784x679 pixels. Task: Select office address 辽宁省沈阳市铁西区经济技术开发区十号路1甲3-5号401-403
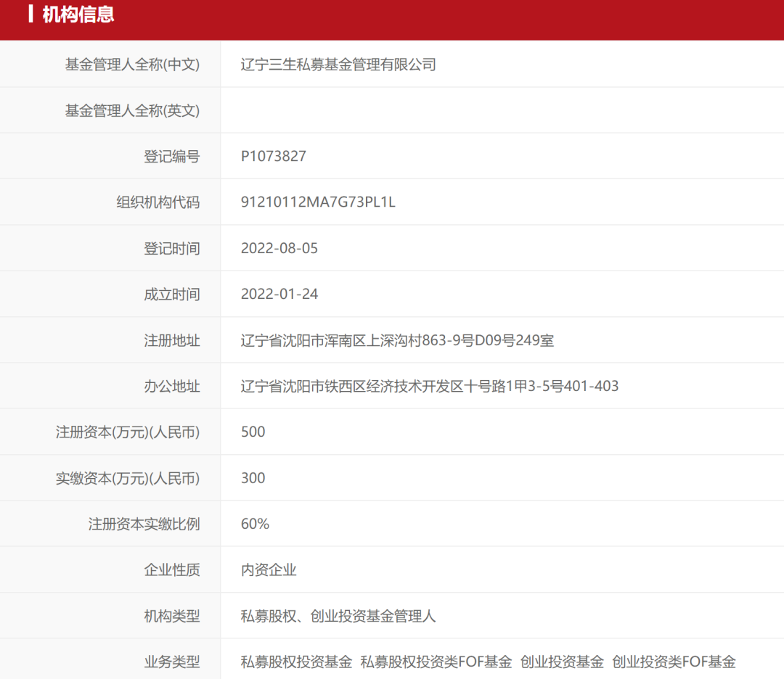click(x=430, y=386)
